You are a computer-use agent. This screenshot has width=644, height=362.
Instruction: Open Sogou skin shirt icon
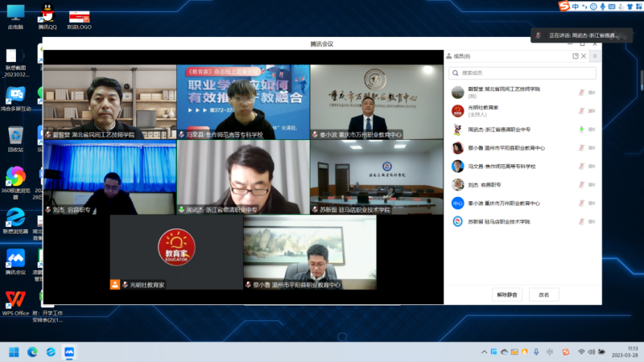pos(630,6)
